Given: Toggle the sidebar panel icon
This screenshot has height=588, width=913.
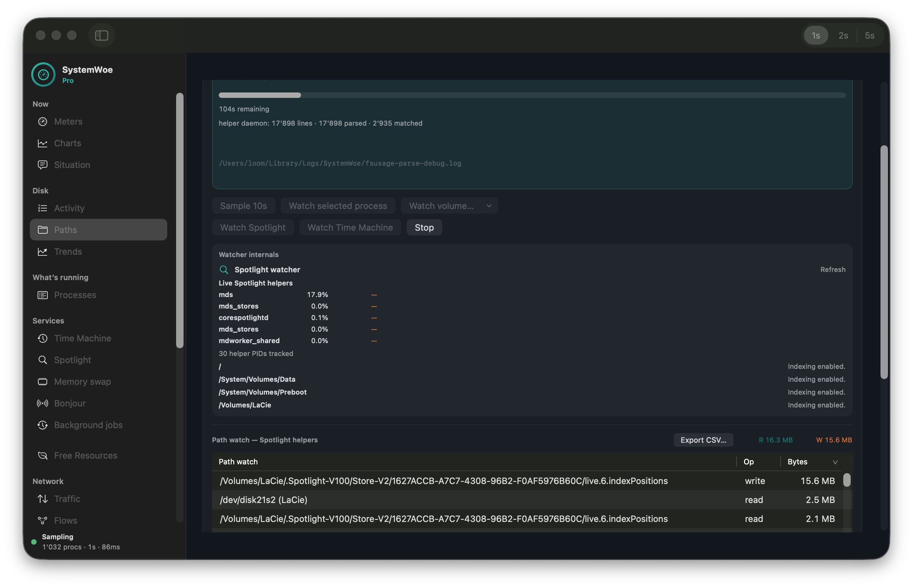Looking at the screenshot, I should pyautogui.click(x=102, y=35).
